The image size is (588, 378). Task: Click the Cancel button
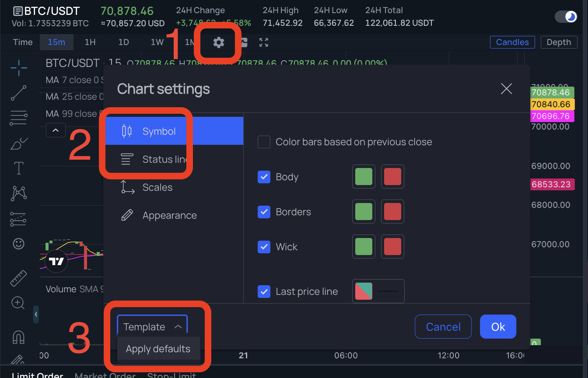[443, 327]
